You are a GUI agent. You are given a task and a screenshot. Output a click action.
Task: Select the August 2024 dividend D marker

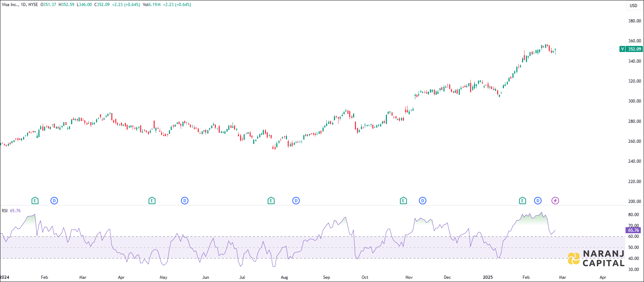[x=296, y=201]
